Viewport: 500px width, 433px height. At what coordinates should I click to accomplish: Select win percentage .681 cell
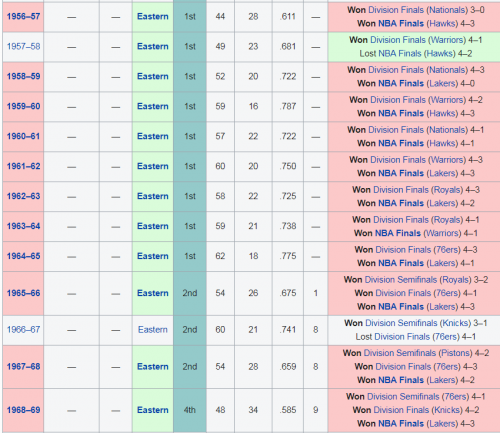288,46
